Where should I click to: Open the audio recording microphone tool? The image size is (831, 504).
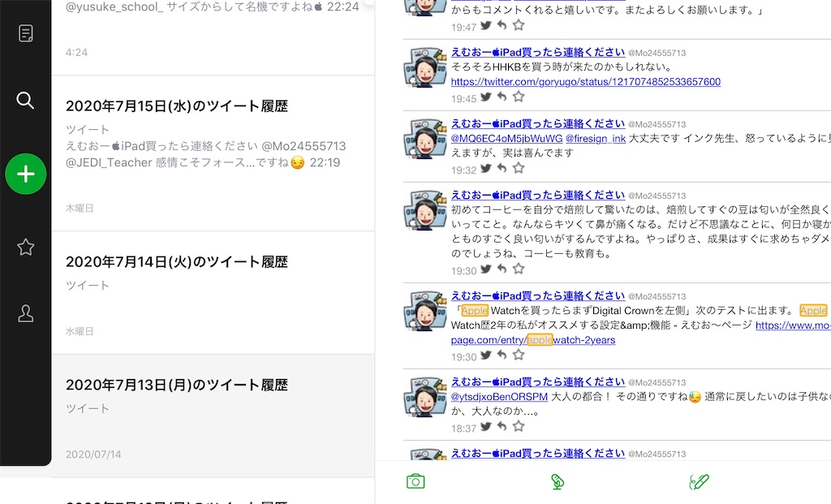(x=557, y=480)
